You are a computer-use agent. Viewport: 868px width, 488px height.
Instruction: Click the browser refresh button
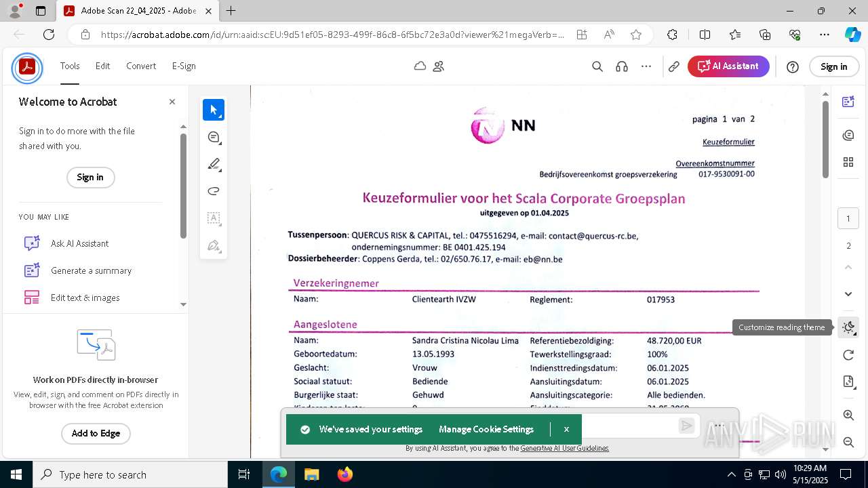pyautogui.click(x=49, y=35)
